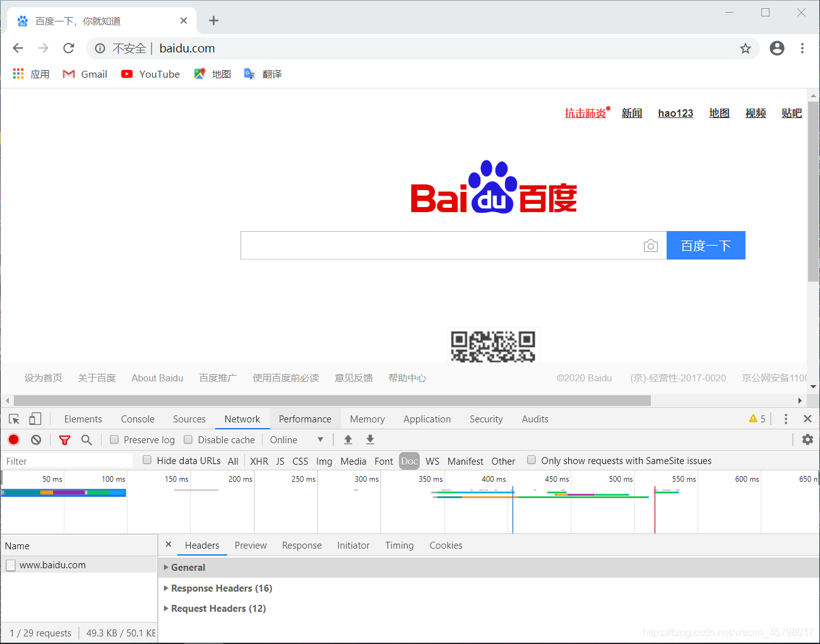The width and height of the screenshot is (820, 644).
Task: Open the Gmail bookmark
Action: coord(85,74)
